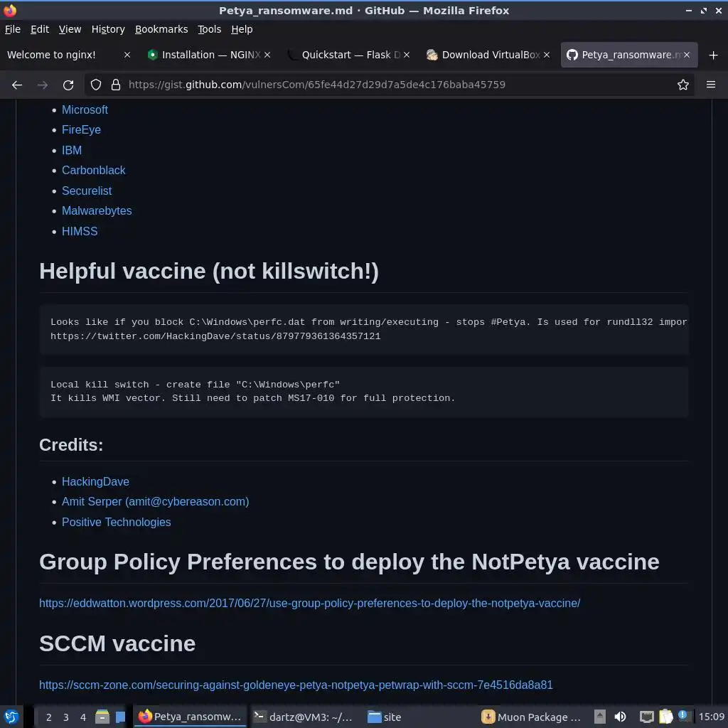This screenshot has height=728, width=728.
Task: Open the HackingDave credit link
Action: 95,481
